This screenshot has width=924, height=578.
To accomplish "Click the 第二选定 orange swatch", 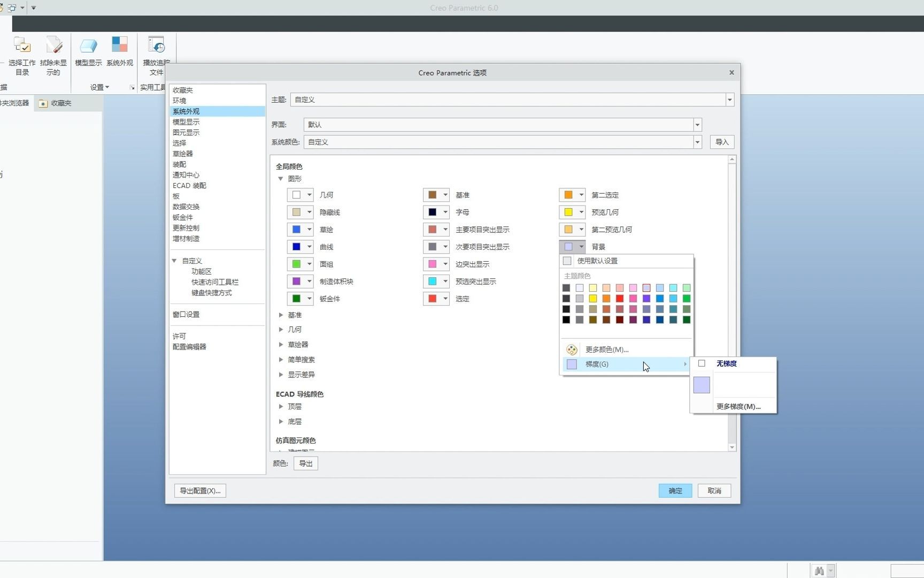I will coord(568,195).
